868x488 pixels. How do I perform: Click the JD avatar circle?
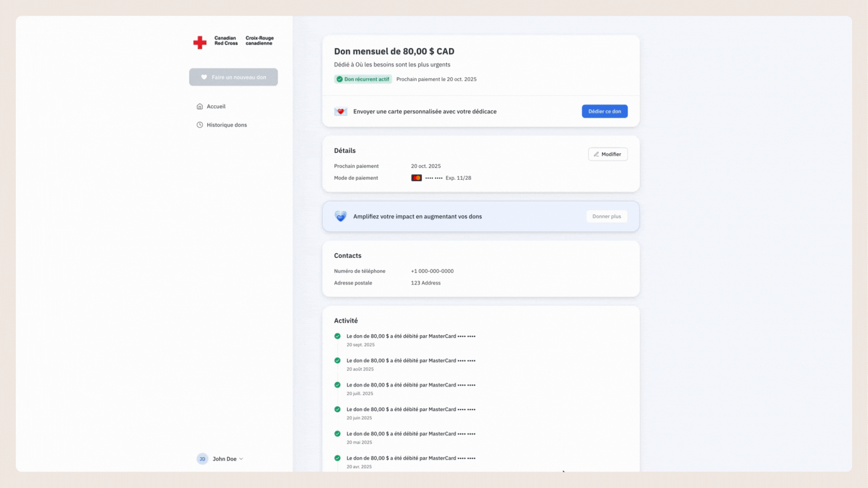tap(202, 459)
